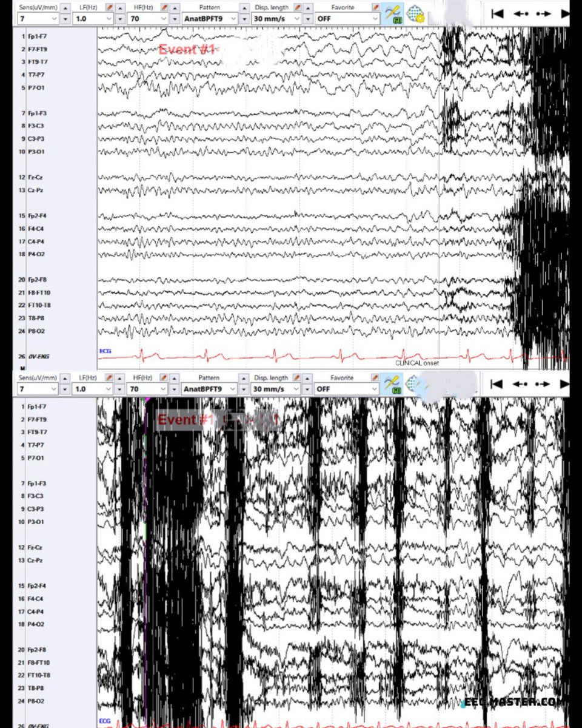Select the Event #1 annotation in lower window
This screenshot has width=582, height=728.
click(x=186, y=420)
